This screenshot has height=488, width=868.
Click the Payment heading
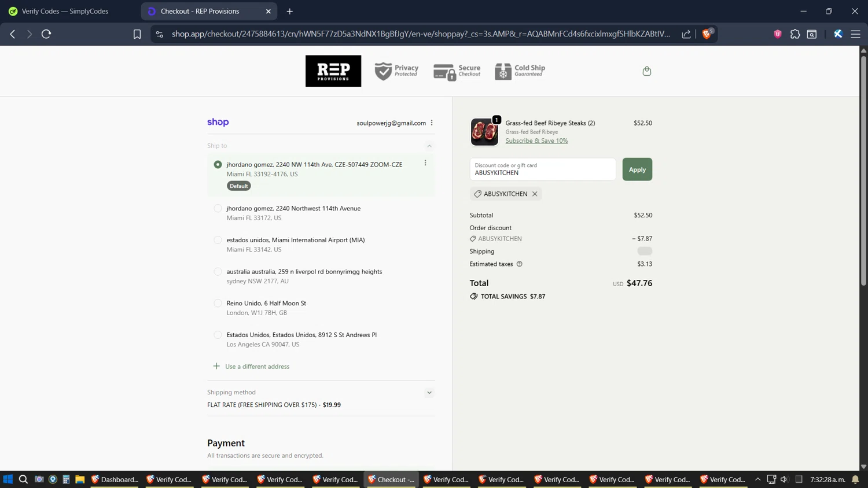pos(226,443)
